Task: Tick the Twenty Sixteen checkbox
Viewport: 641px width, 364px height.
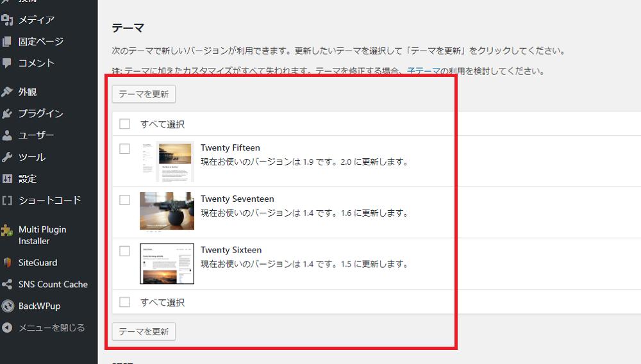Action: tap(125, 251)
